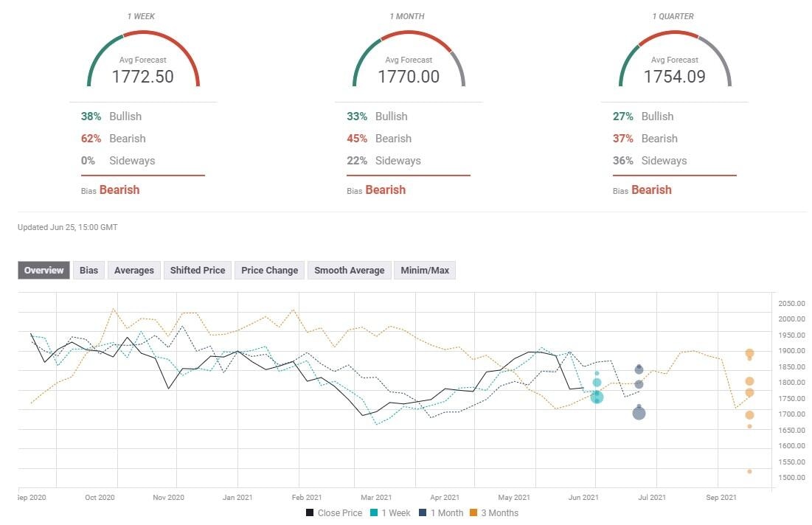The width and height of the screenshot is (812, 525).
Task: Open the Minim/Max tab
Action: (x=425, y=270)
